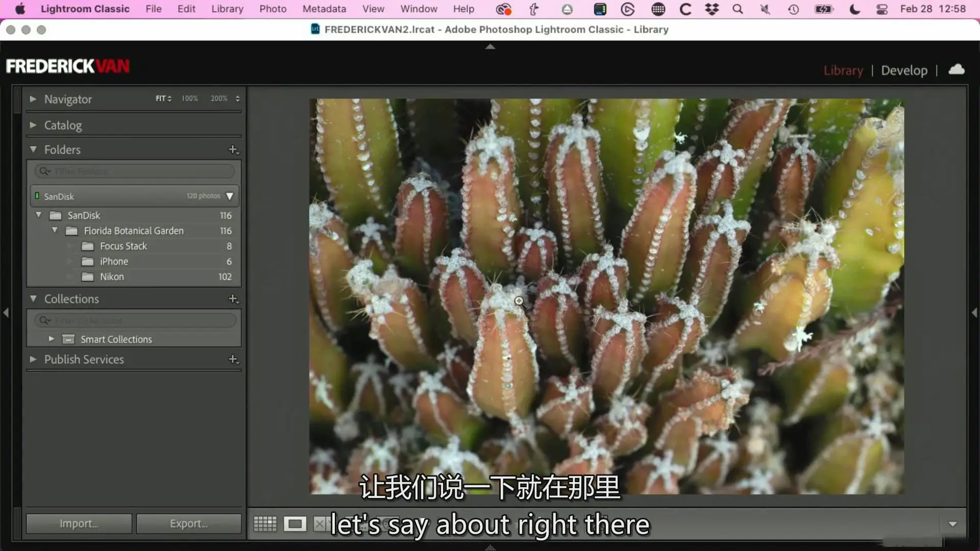This screenshot has height=551, width=980.
Task: Collapse the top module picker panel arrow
Action: click(x=490, y=46)
